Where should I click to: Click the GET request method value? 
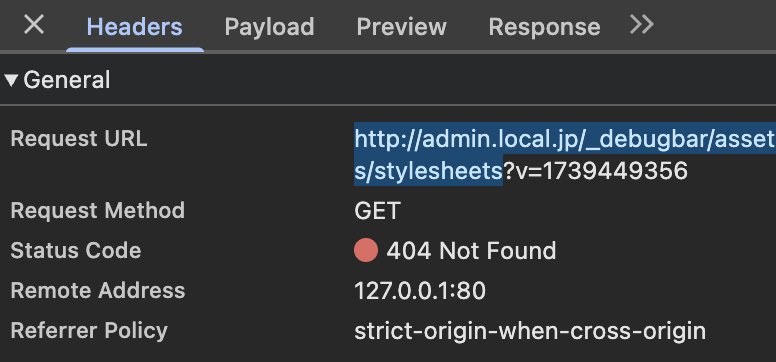[x=377, y=211]
